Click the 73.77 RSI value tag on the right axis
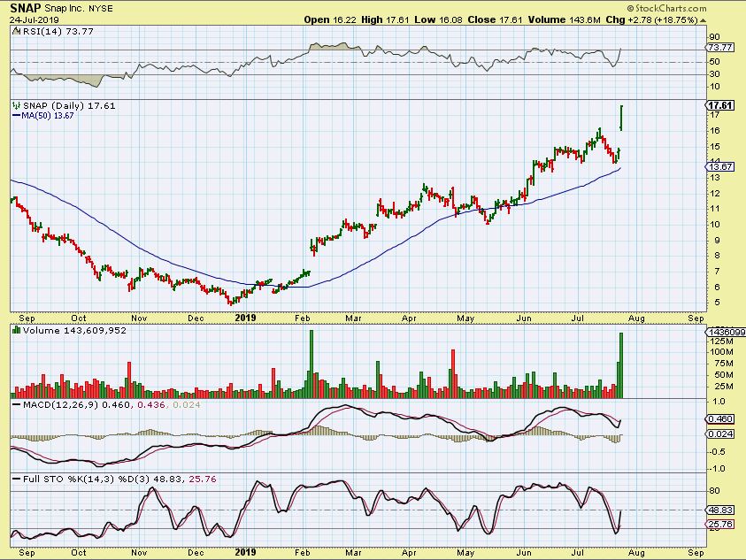Viewport: 746px width, 560px height. coord(719,48)
